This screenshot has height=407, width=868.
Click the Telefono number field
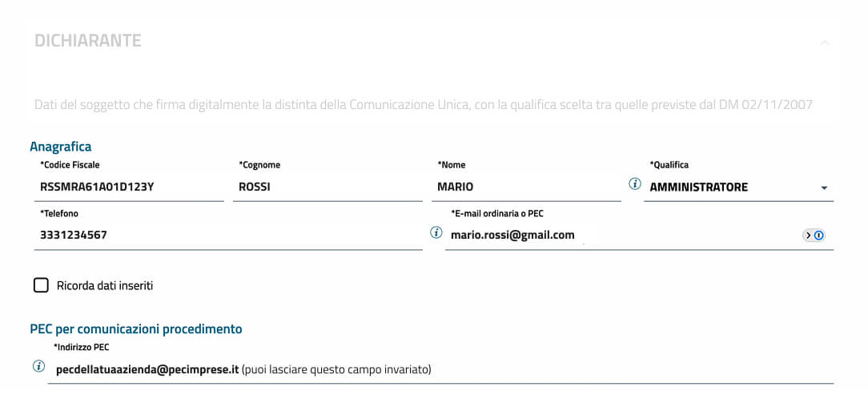point(228,236)
